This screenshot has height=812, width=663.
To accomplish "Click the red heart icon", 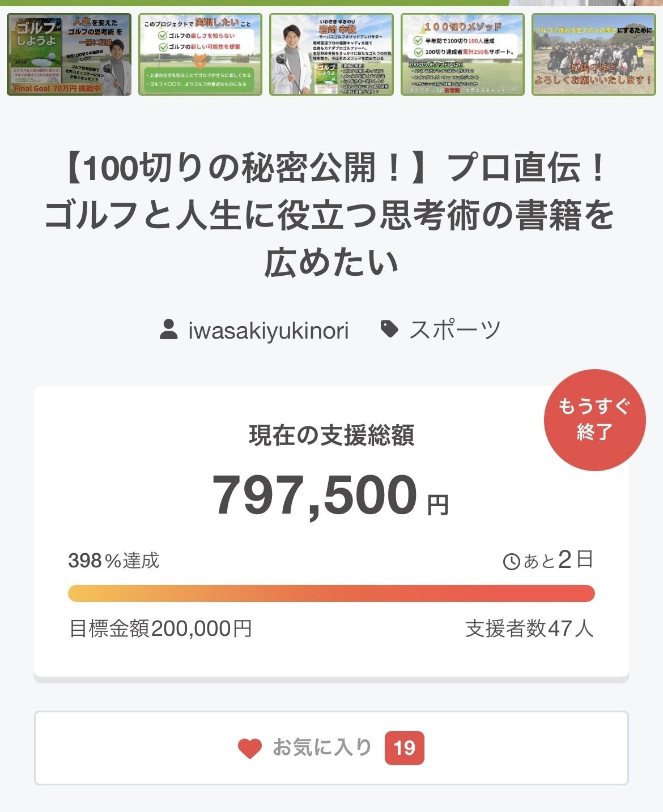I will 249,748.
